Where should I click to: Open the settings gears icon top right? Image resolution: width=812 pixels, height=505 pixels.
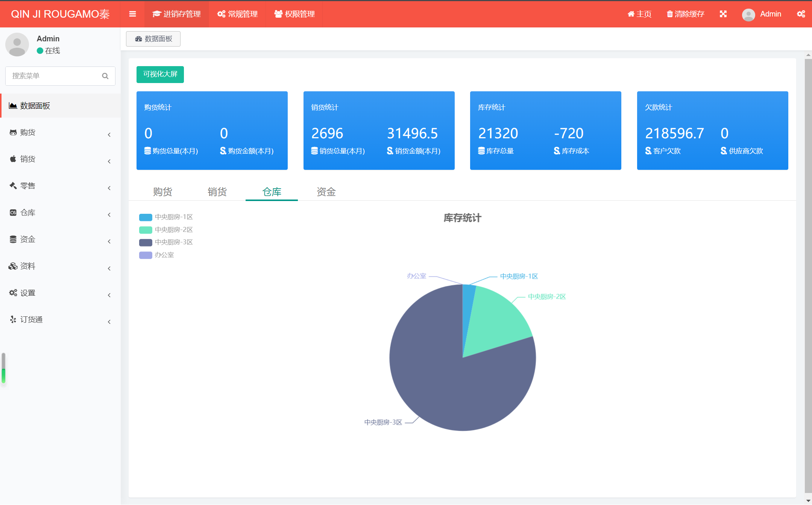click(x=801, y=14)
